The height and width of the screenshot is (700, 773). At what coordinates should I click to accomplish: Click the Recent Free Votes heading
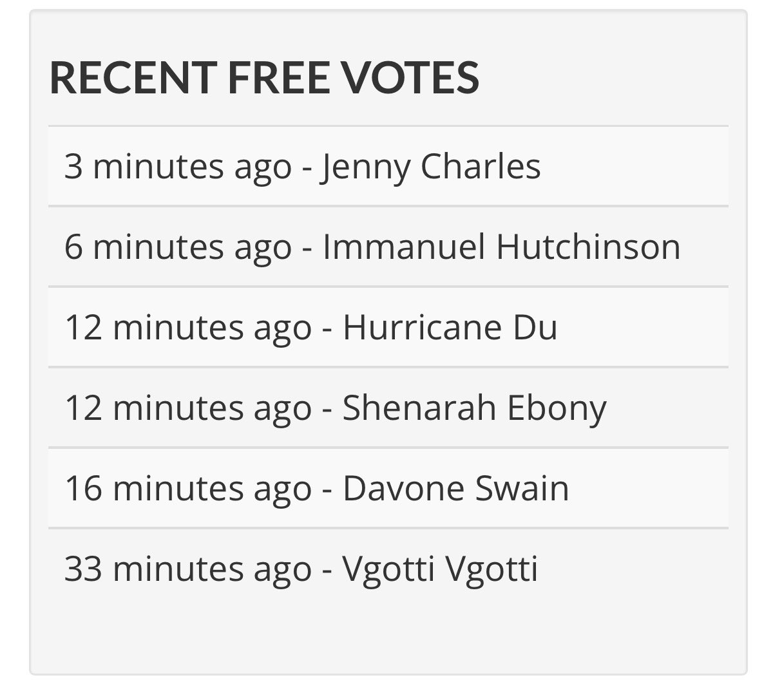pos(264,77)
